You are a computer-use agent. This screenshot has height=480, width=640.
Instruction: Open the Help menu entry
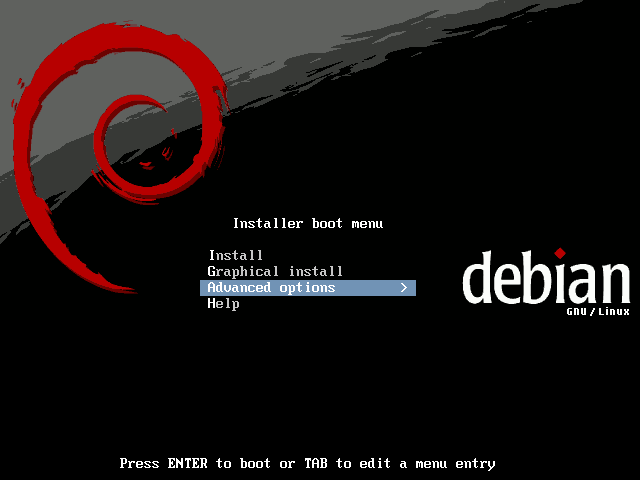[223, 304]
